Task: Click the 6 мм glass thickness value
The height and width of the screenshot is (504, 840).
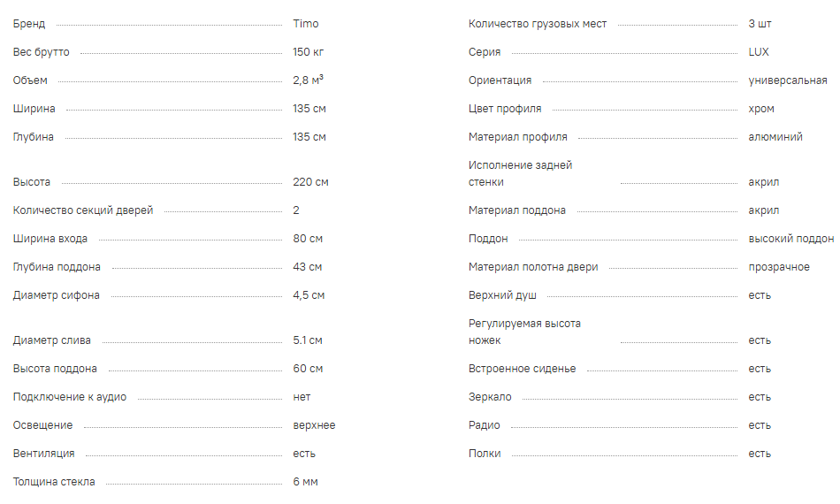Action: (305, 482)
